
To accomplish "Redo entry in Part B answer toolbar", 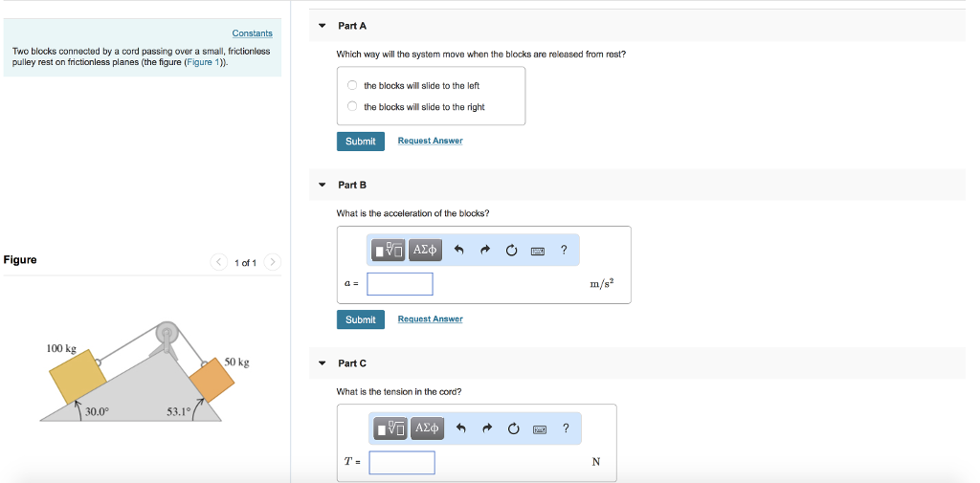I will (x=485, y=251).
